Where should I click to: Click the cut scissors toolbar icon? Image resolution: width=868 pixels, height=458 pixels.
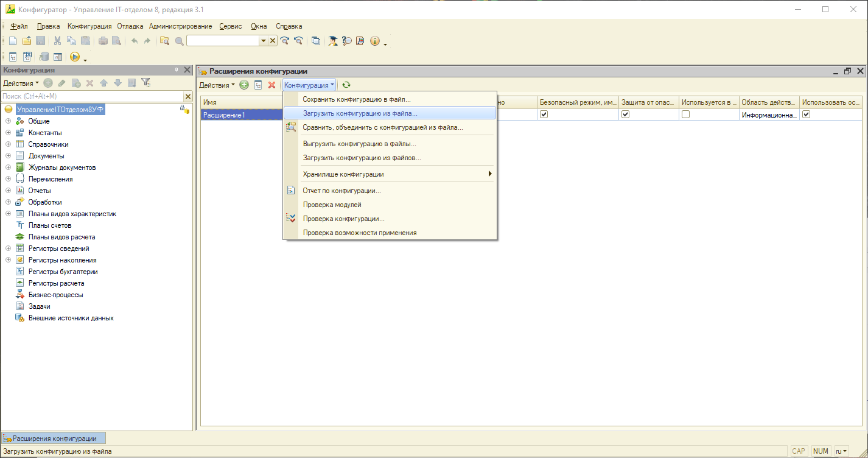(57, 41)
